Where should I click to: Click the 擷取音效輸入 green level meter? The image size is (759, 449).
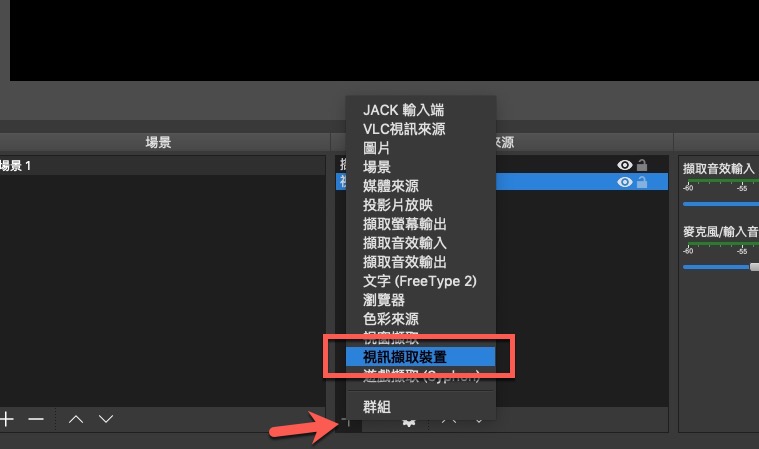(x=721, y=181)
